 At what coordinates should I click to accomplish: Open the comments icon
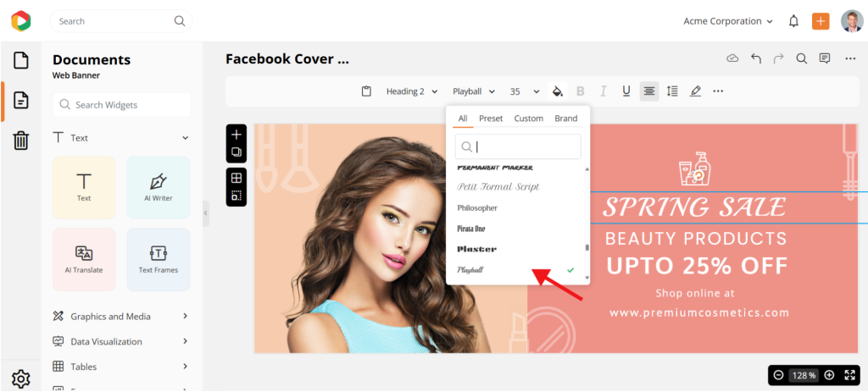(824, 58)
